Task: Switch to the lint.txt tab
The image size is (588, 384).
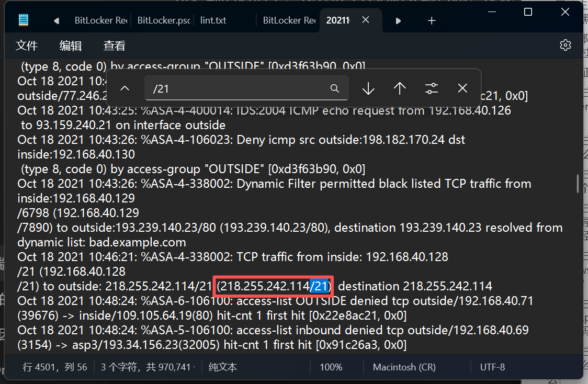Action: [213, 20]
